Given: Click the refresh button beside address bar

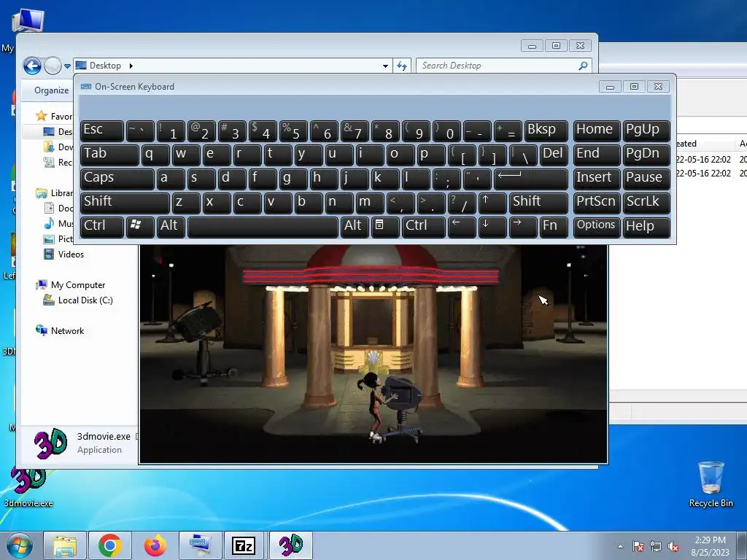Looking at the screenshot, I should pos(402,66).
